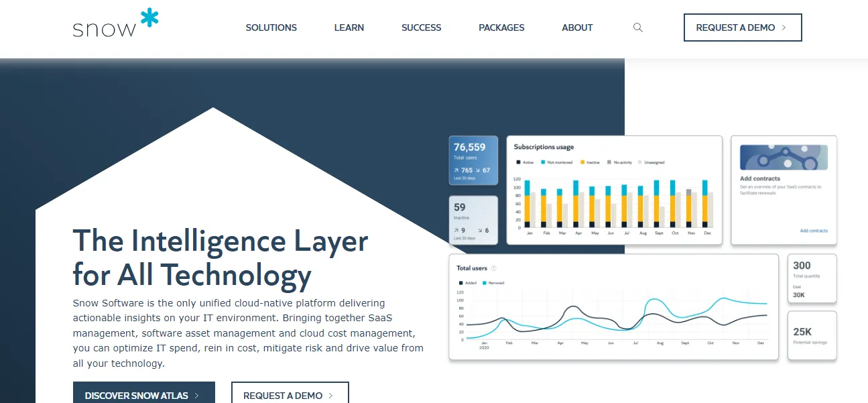Open the Packages menu

pos(501,27)
